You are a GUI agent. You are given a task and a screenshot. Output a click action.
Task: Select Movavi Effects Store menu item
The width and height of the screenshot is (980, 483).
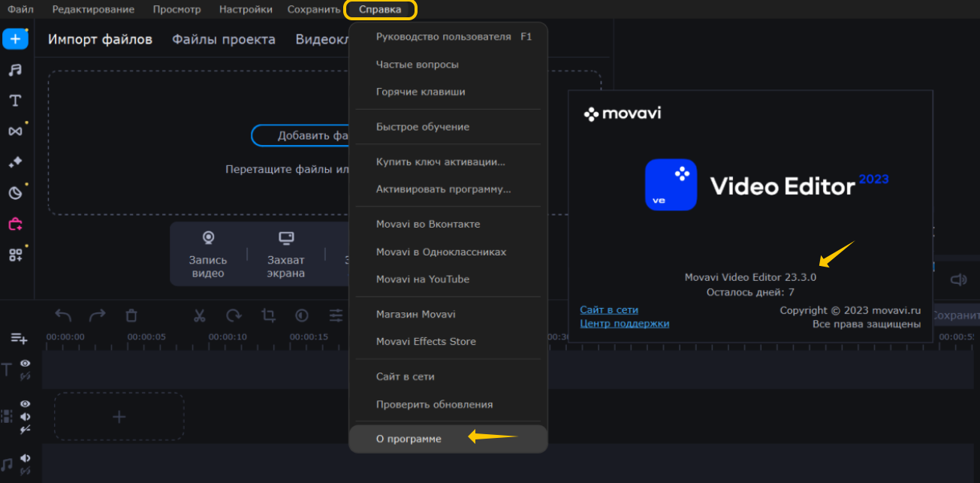click(x=448, y=341)
